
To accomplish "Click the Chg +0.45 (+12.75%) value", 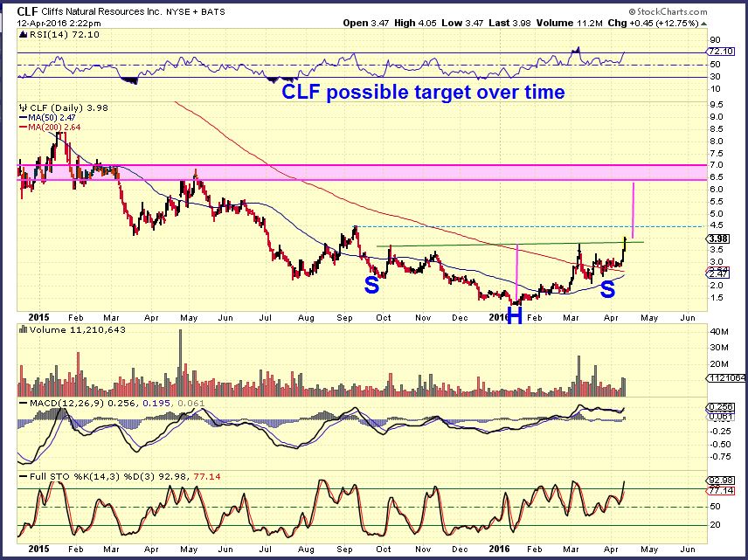I will tap(653, 23).
